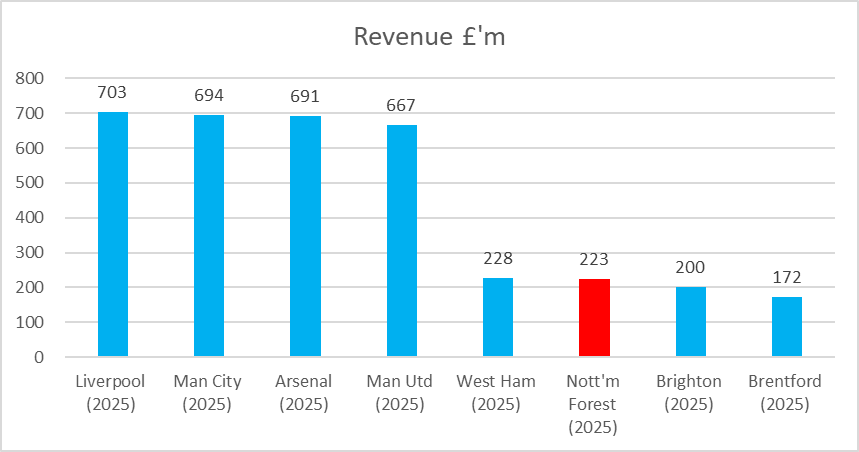Click the 300 y-axis value
The image size is (859, 452).
point(30,253)
